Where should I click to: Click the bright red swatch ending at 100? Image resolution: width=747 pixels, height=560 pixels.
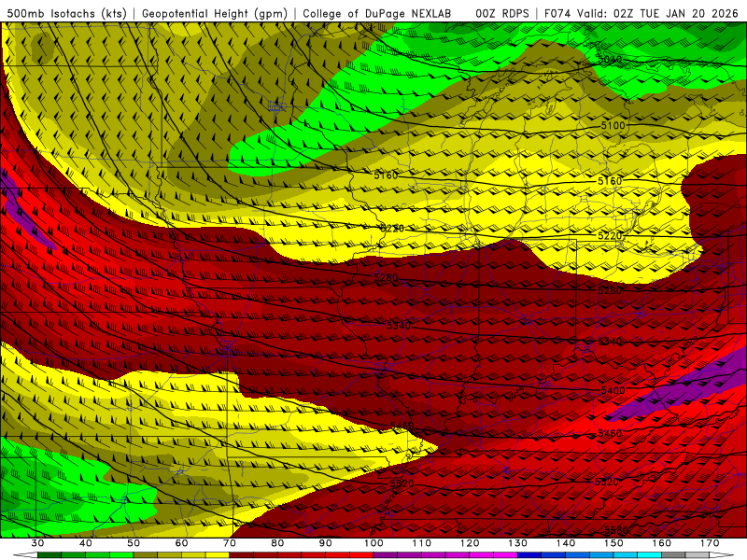[361, 554]
